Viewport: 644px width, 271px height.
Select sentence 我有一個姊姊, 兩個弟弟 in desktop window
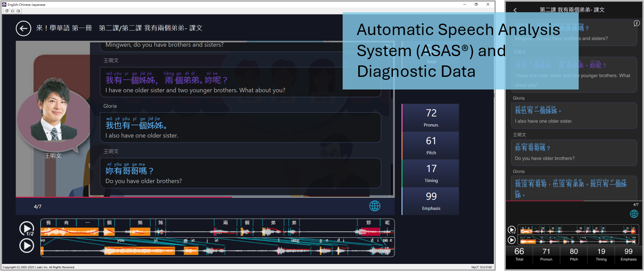[240, 82]
